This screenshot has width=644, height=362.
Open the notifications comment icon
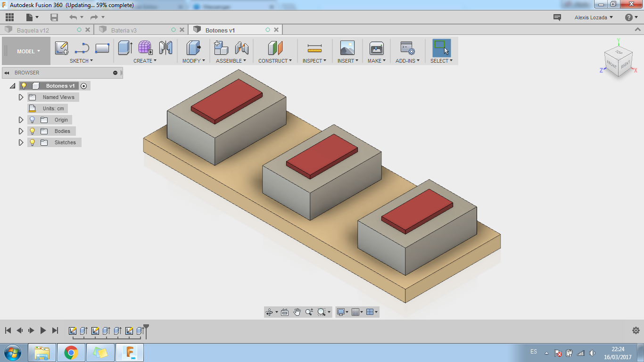(x=557, y=17)
